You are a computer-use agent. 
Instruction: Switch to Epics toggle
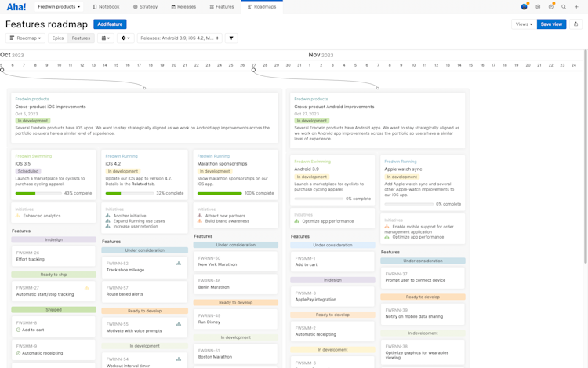[58, 38]
